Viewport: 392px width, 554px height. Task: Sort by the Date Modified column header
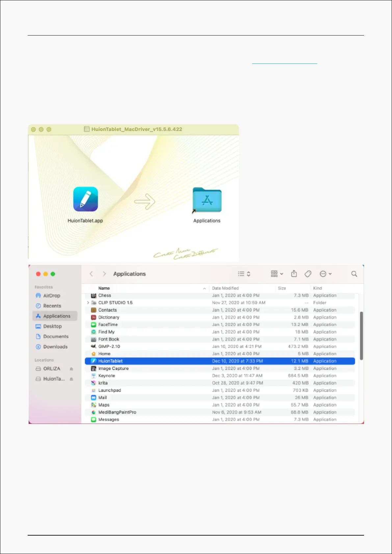225,288
